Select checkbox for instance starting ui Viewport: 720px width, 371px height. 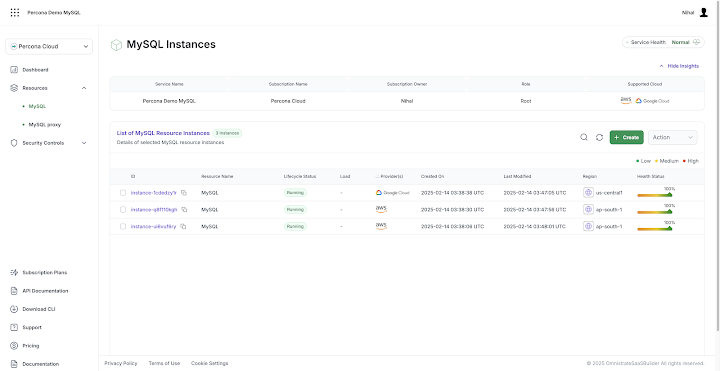(x=123, y=226)
